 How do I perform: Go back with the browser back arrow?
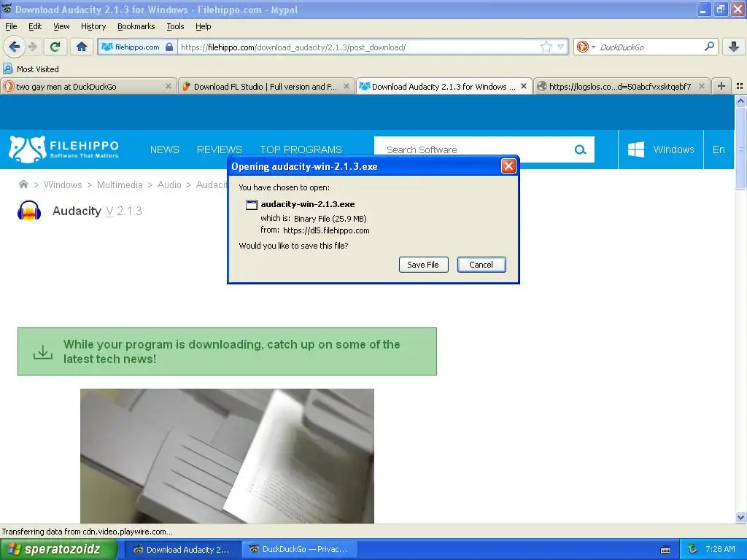point(15,47)
